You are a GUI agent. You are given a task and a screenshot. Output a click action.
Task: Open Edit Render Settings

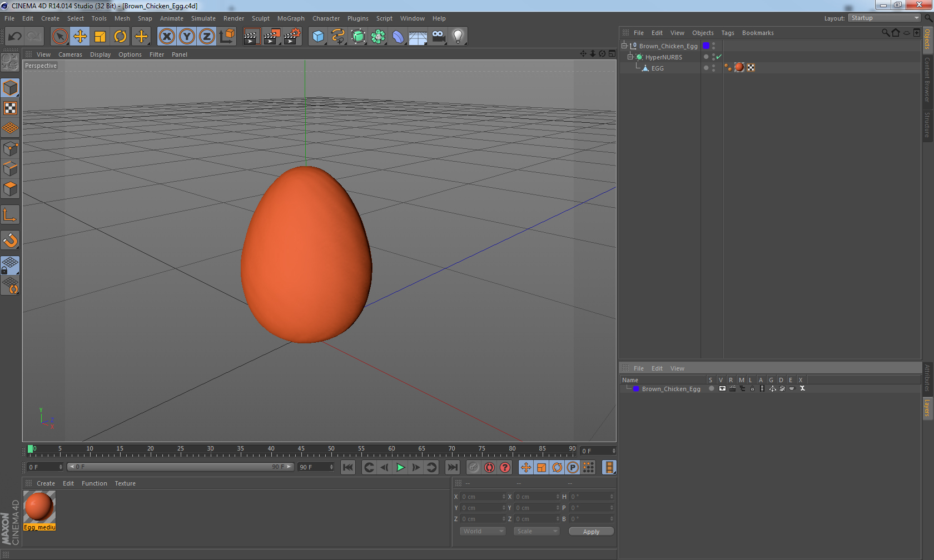click(x=292, y=37)
